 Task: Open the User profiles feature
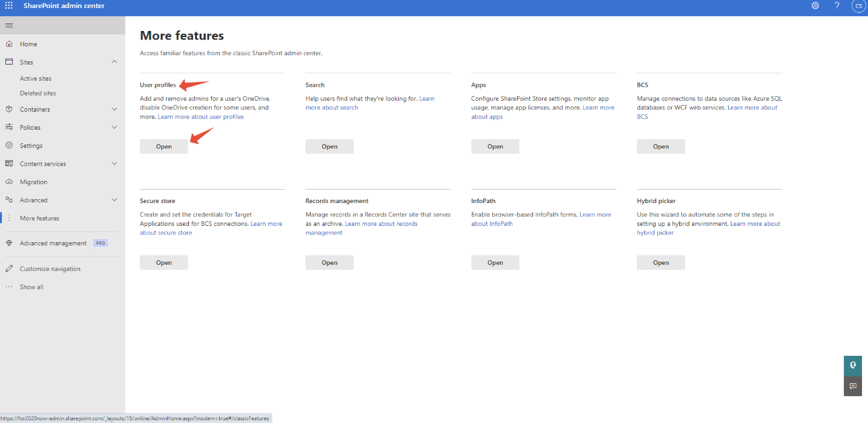[x=163, y=147]
